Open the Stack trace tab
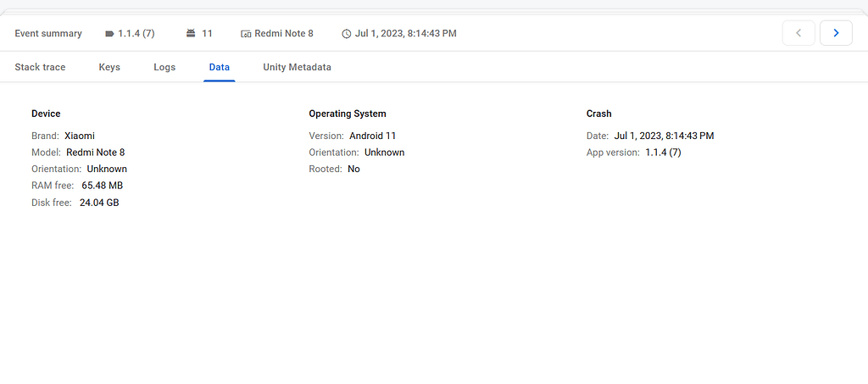 click(40, 68)
